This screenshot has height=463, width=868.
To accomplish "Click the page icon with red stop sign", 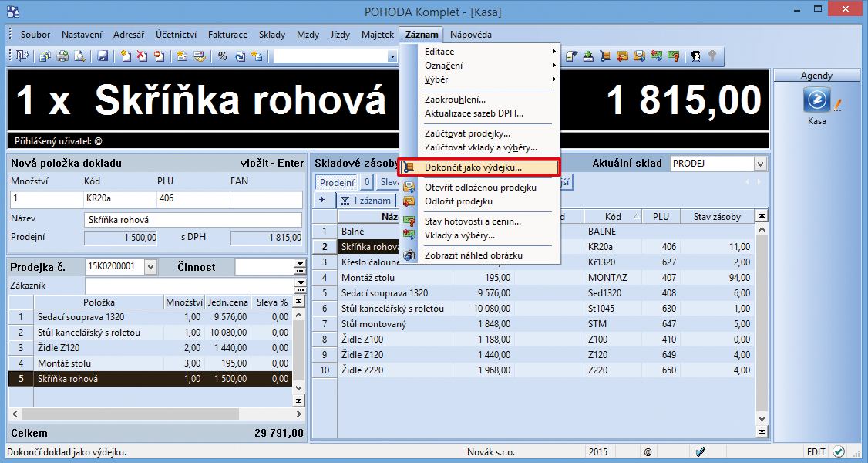I will pos(160,56).
